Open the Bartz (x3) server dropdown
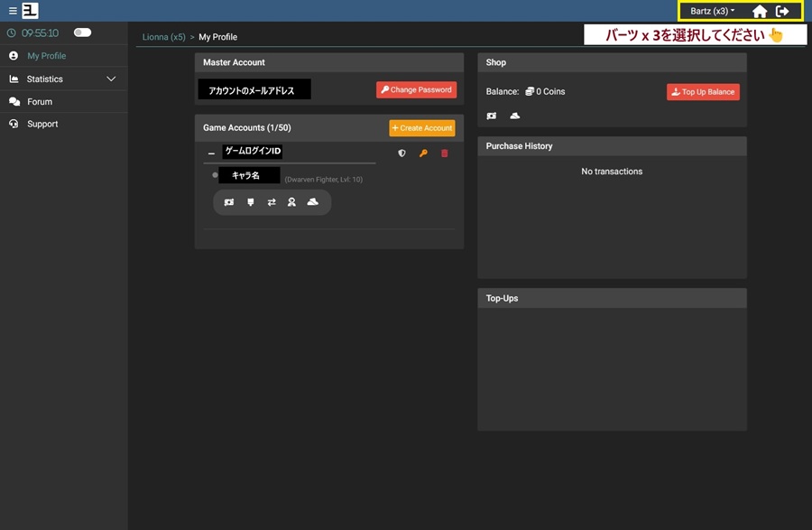The height and width of the screenshot is (530, 812). pos(712,11)
